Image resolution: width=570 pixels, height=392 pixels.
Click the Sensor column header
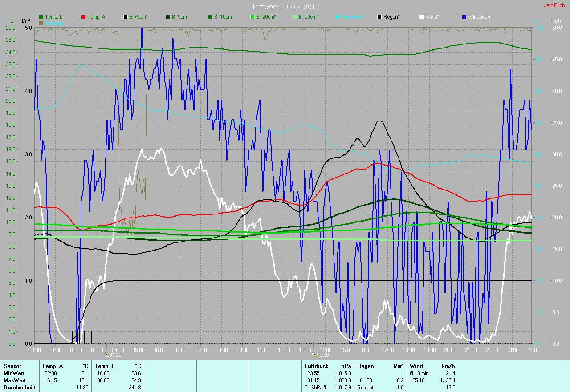tap(12, 366)
